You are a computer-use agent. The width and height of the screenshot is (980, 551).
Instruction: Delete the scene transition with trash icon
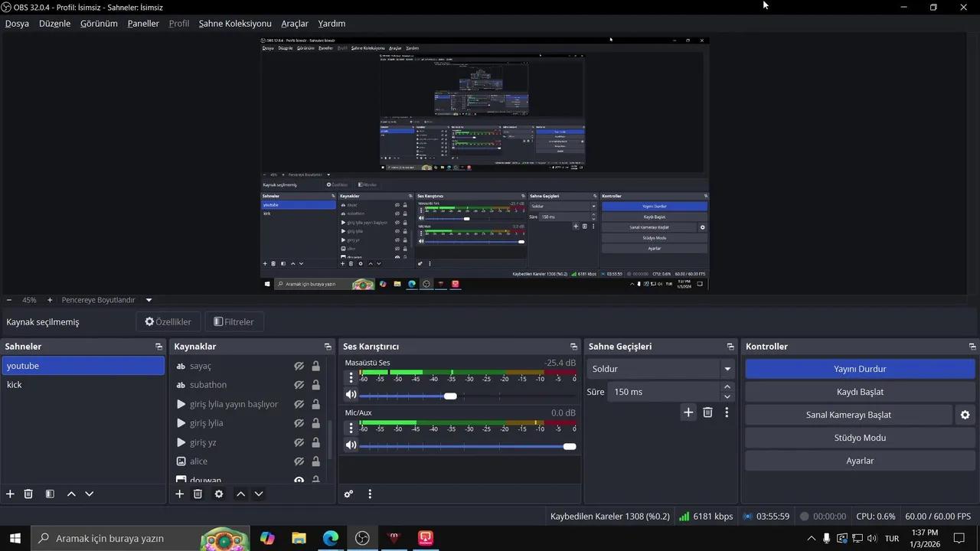pos(707,412)
